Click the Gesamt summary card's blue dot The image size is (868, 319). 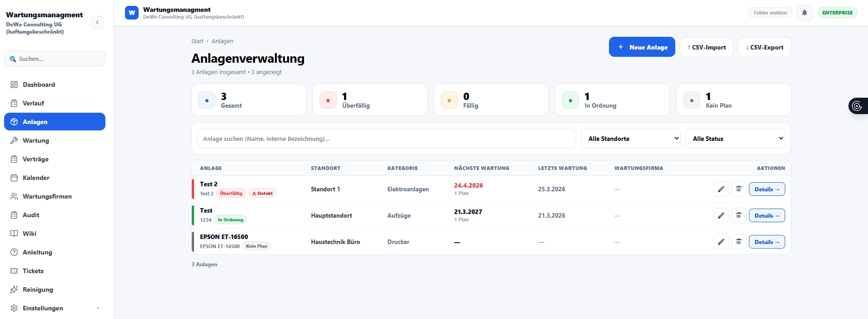[x=207, y=100]
